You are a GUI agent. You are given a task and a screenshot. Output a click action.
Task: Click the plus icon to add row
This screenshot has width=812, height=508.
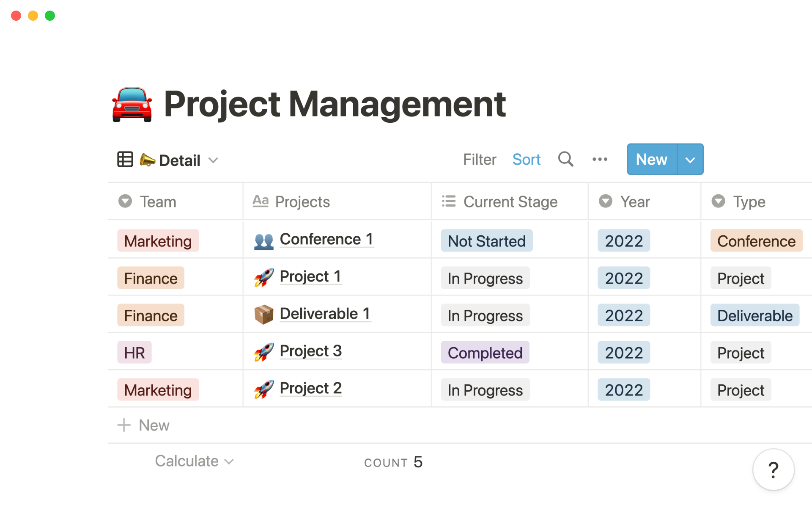tap(124, 425)
